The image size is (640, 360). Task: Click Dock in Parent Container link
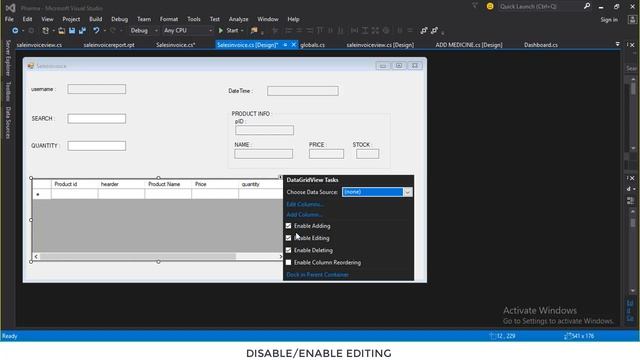pos(318,275)
